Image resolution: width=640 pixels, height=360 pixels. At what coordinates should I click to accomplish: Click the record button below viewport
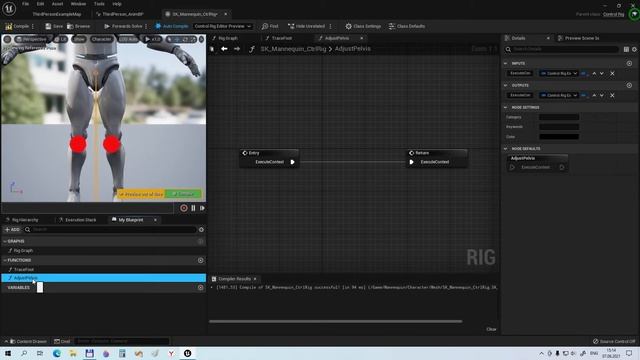coord(184,208)
